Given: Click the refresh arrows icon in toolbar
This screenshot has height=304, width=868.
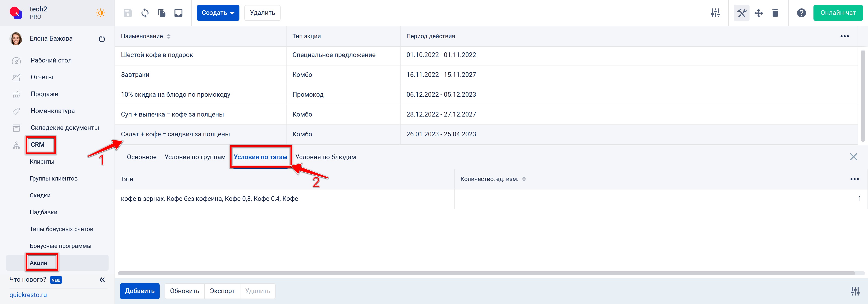Looking at the screenshot, I should 145,13.
